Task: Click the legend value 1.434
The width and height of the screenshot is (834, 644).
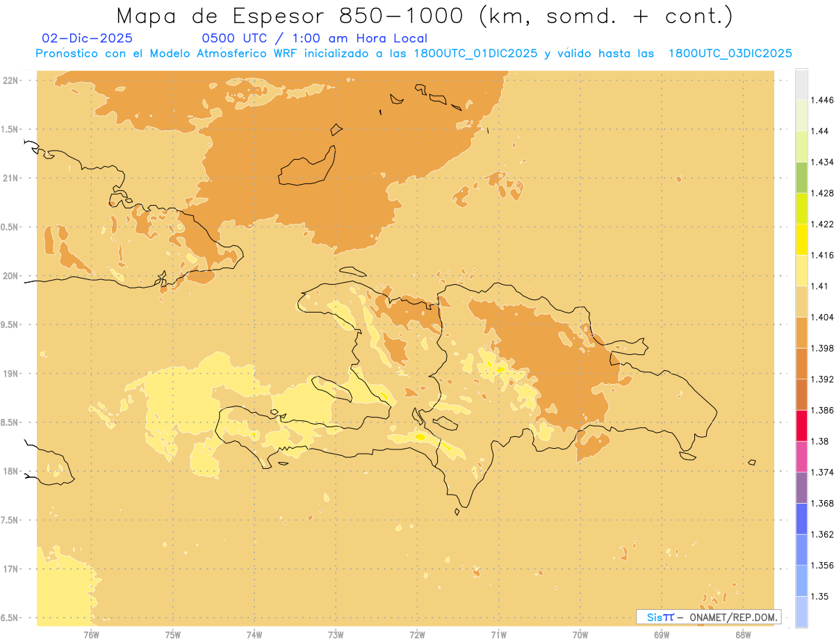Action: 821,162
